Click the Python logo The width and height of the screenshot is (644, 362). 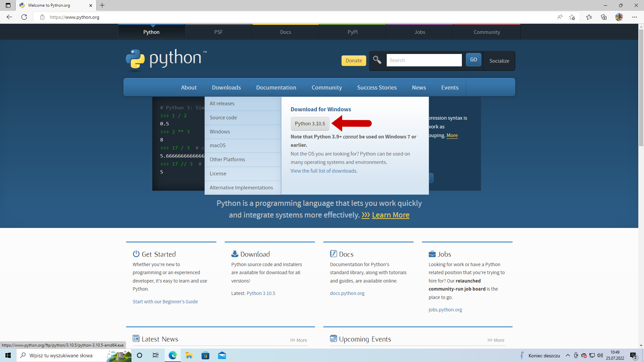[135, 60]
